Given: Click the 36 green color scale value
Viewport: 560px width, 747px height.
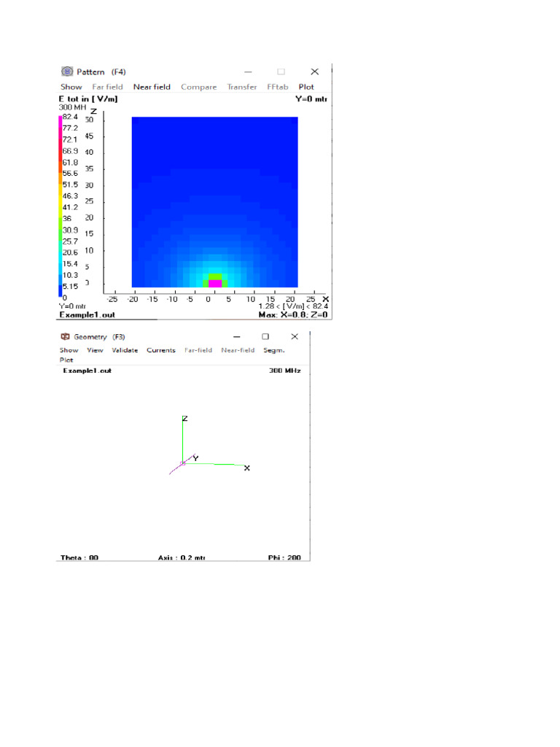Looking at the screenshot, I should (x=67, y=219).
